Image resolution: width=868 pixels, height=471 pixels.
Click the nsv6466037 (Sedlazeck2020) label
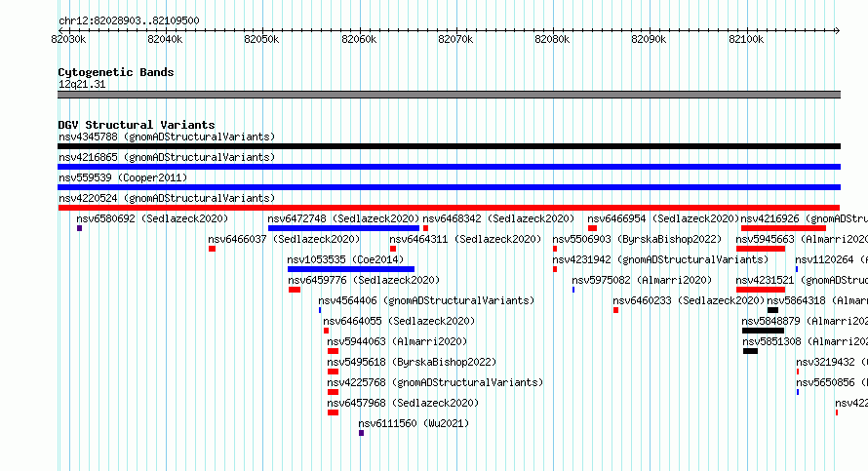284,239
